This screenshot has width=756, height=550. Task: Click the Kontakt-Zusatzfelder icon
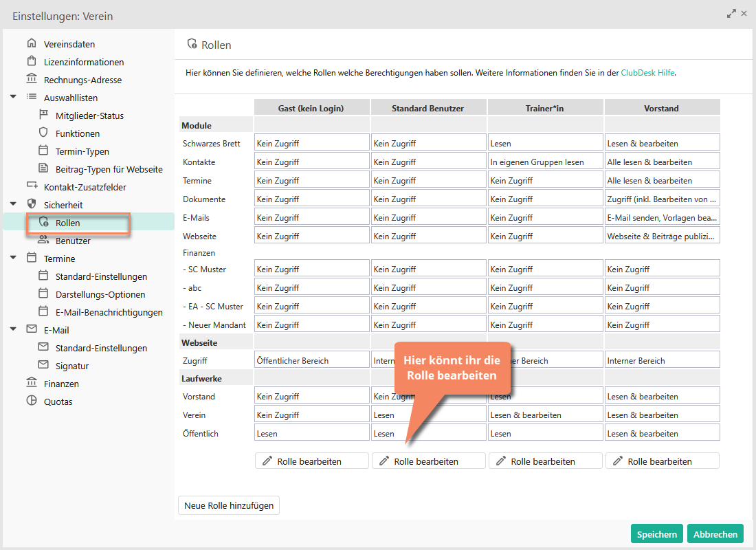point(32,186)
